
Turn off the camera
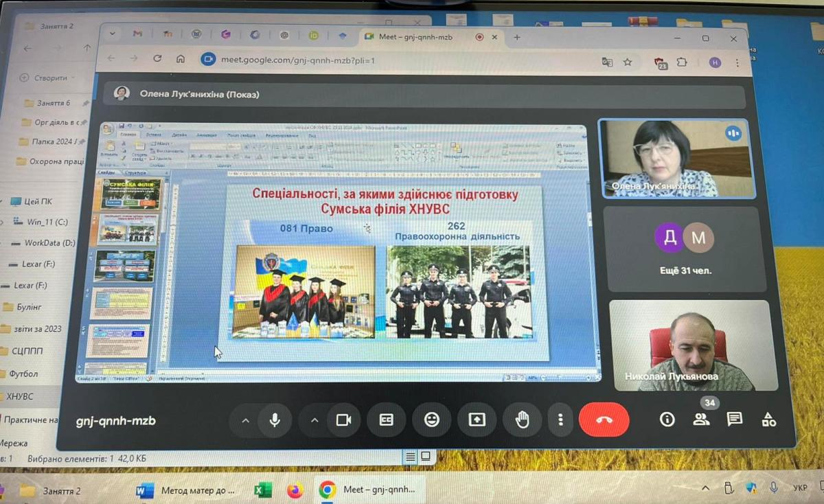pos(343,420)
